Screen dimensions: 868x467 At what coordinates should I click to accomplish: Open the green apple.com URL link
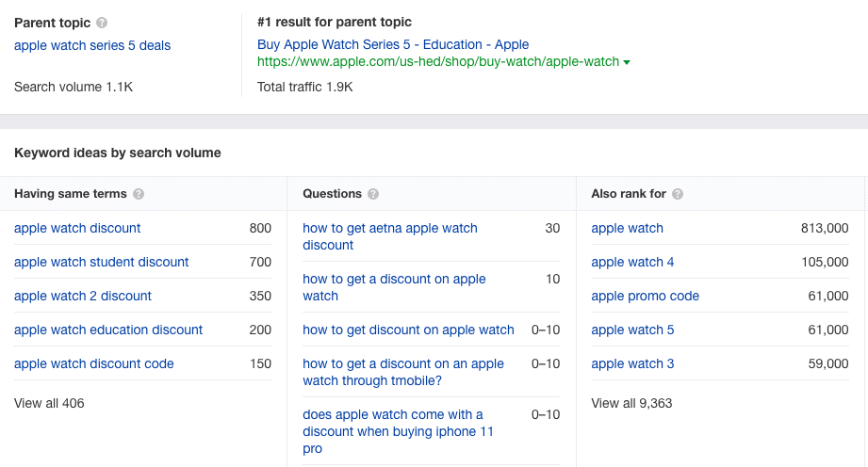click(438, 62)
